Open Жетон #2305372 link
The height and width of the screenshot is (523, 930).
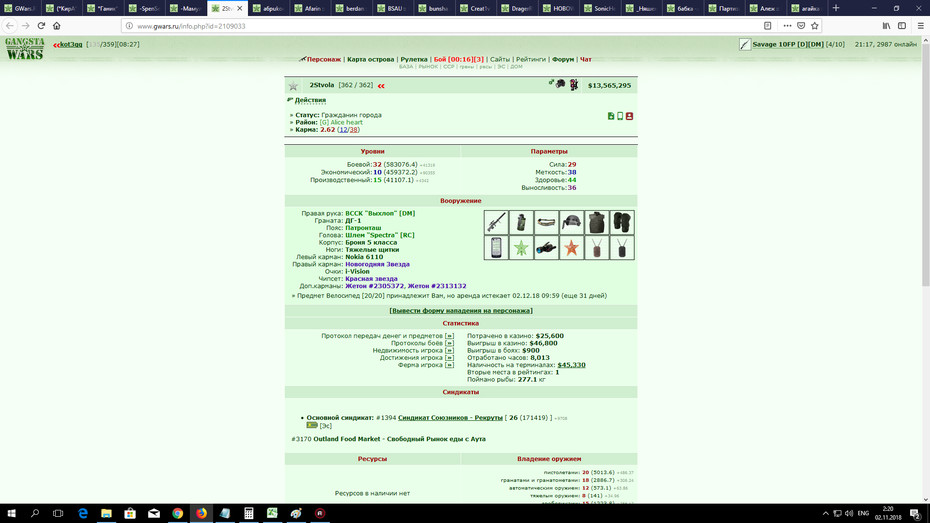pos(374,286)
